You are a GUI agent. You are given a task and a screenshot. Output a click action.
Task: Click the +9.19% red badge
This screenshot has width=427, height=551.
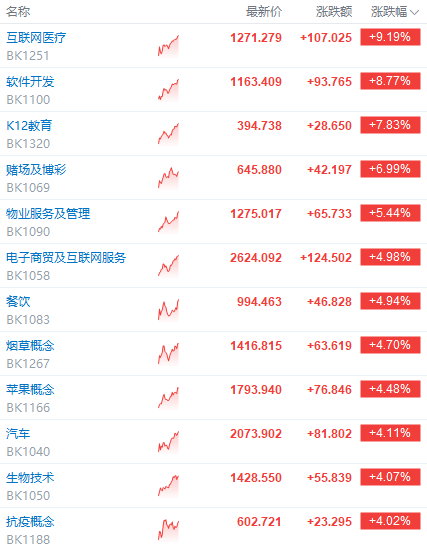tap(390, 37)
